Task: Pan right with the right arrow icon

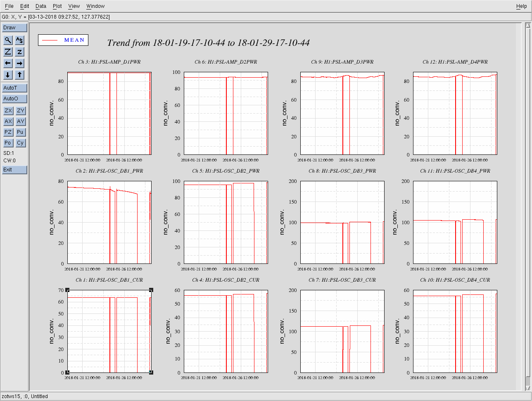Action: (20, 63)
